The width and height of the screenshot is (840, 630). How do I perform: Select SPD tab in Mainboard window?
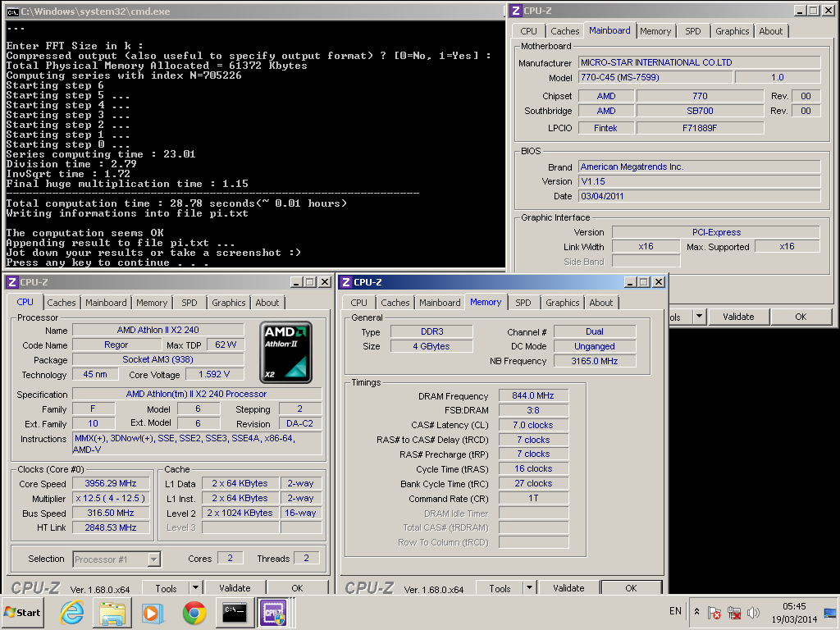point(692,31)
